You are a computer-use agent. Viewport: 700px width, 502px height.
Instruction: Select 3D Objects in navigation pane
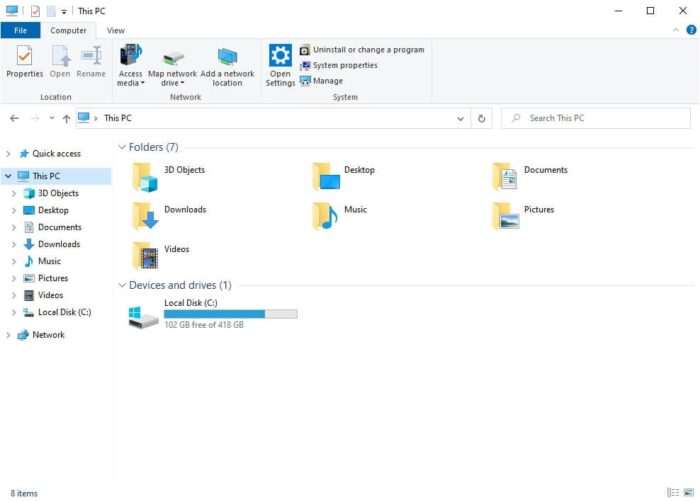pyautogui.click(x=58, y=193)
